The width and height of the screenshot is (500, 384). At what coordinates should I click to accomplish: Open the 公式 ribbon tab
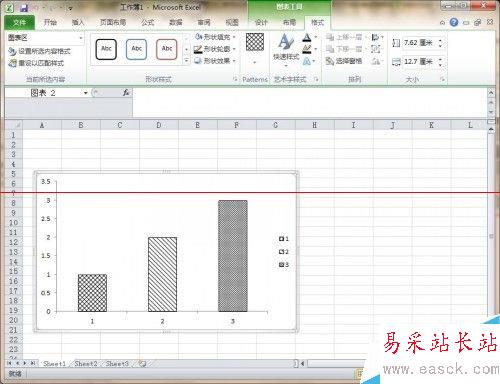147,22
